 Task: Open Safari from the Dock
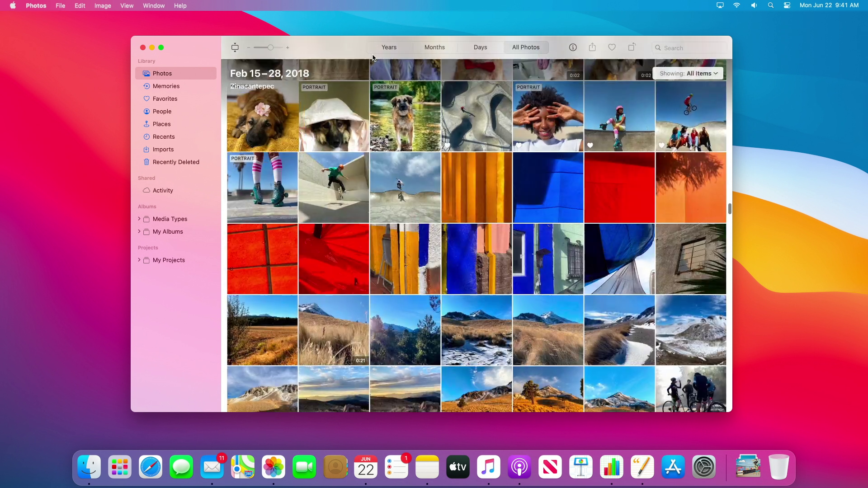(151, 467)
